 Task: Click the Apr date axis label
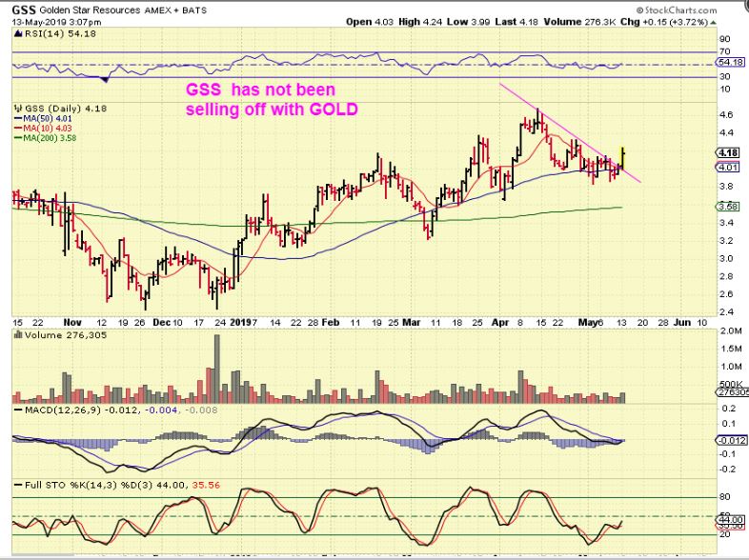[500, 322]
